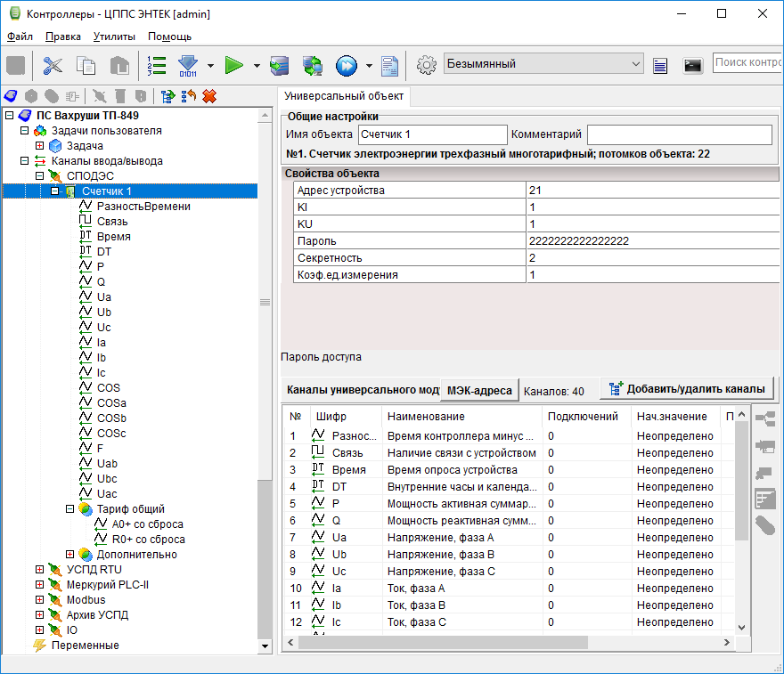The width and height of the screenshot is (784, 674).
Task: Click the numbered list icon in toolbar
Action: [157, 65]
